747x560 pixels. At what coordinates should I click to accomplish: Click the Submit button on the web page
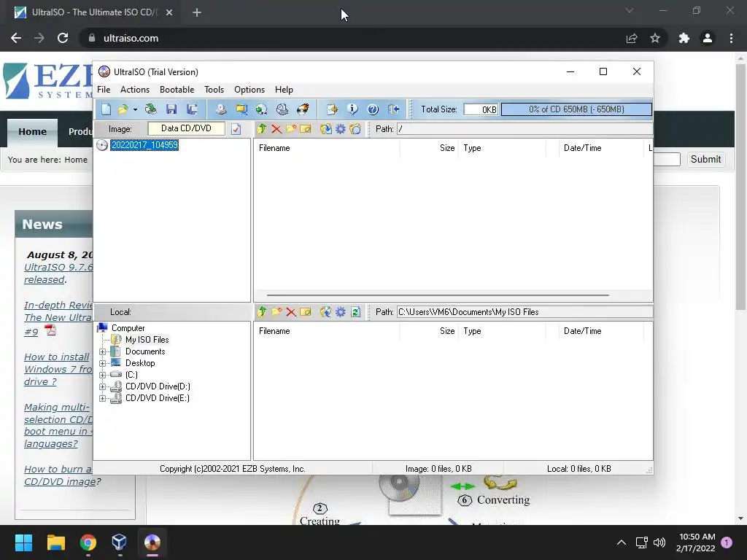pyautogui.click(x=705, y=160)
